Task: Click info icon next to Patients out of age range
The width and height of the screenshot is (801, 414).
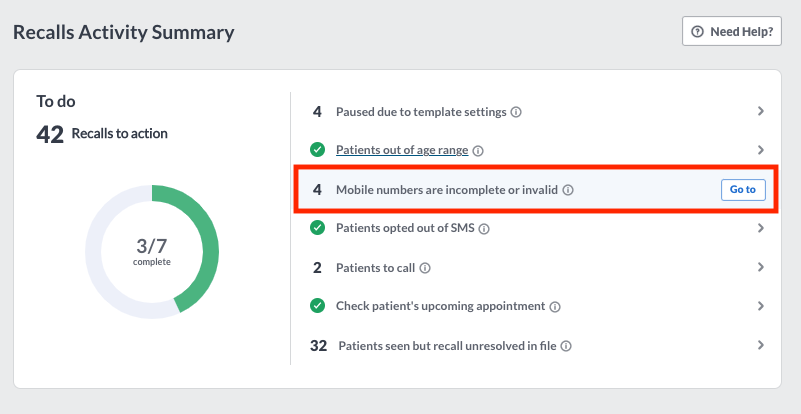Action: point(478,151)
